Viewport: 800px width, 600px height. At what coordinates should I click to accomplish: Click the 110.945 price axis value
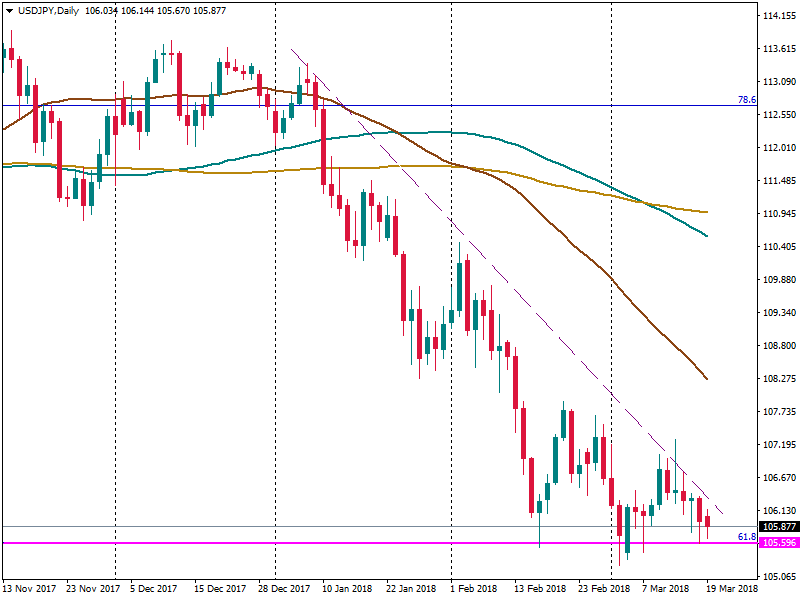pos(778,214)
